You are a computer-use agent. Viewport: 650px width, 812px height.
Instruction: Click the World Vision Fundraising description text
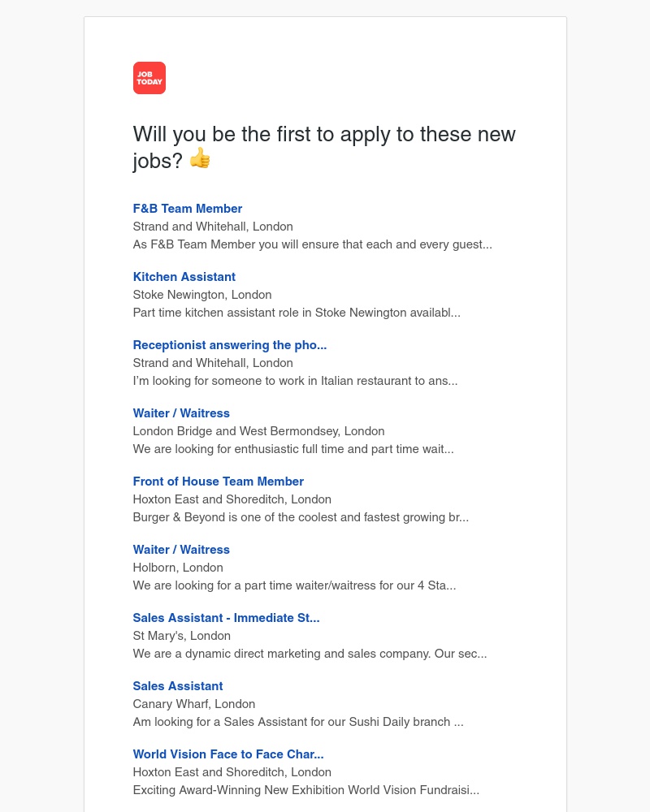click(306, 790)
